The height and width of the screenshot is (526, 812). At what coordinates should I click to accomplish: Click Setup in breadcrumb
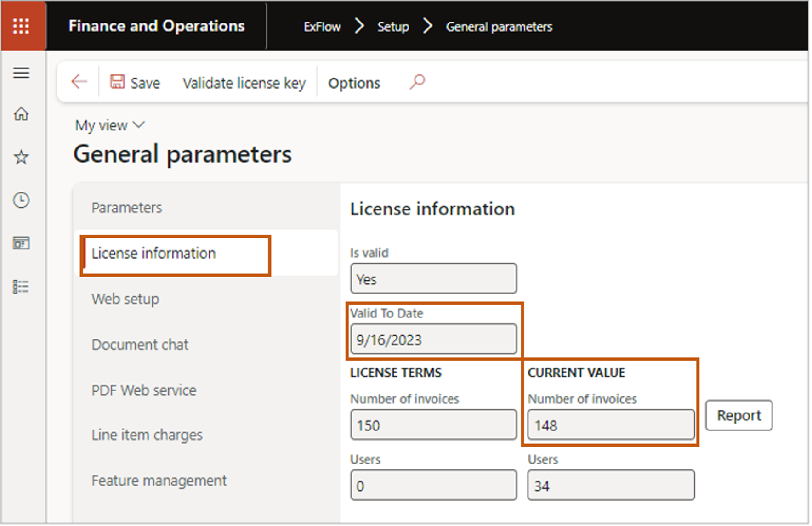click(393, 27)
